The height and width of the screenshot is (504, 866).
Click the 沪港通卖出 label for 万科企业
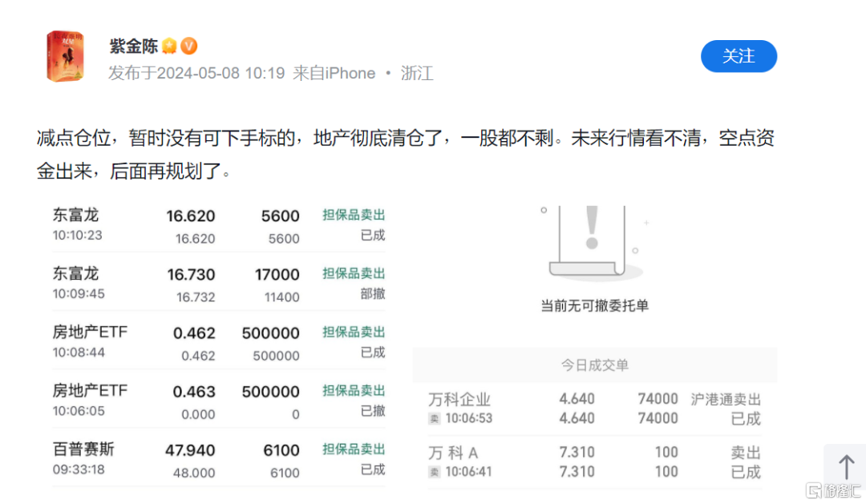[726, 400]
